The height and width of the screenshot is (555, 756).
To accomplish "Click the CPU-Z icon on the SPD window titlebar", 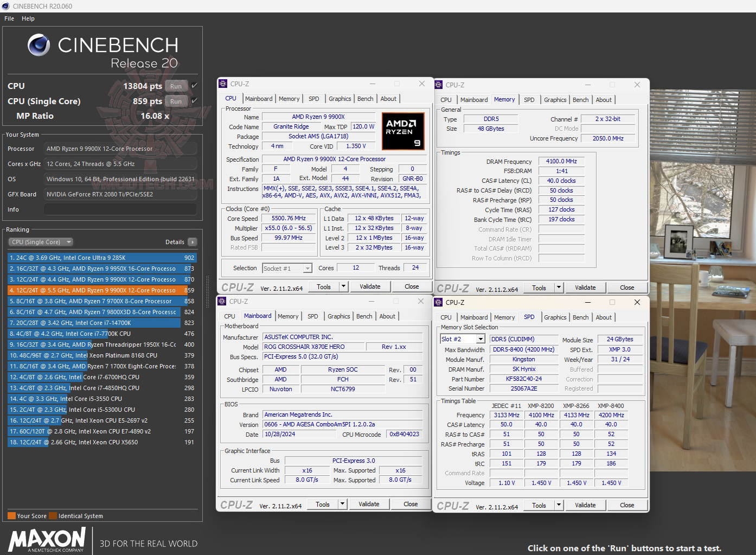I will click(438, 302).
